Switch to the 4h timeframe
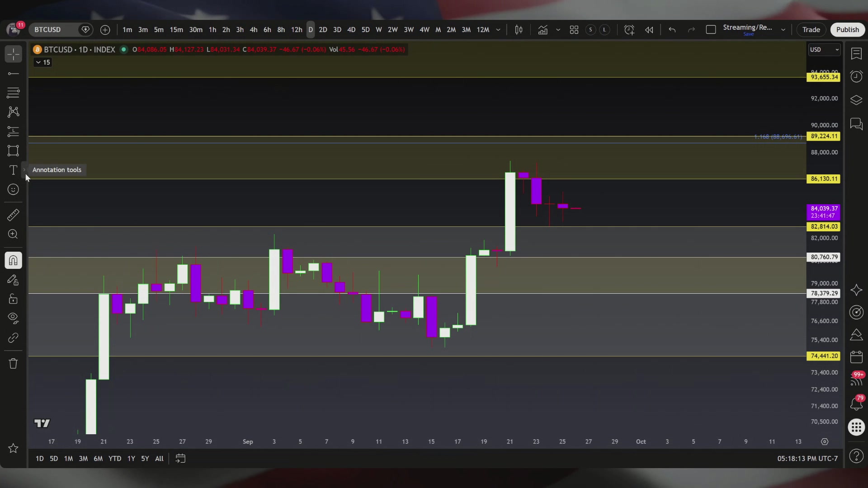This screenshot has width=868, height=488. click(x=254, y=30)
